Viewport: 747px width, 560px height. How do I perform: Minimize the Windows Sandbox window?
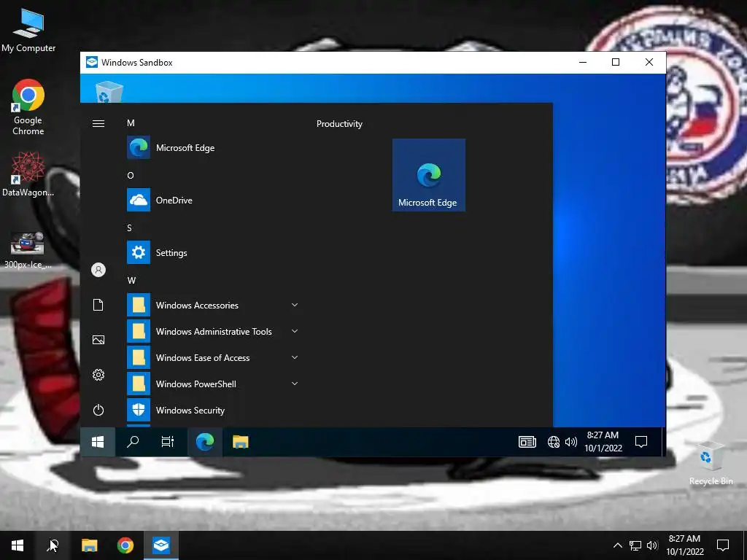pyautogui.click(x=583, y=62)
